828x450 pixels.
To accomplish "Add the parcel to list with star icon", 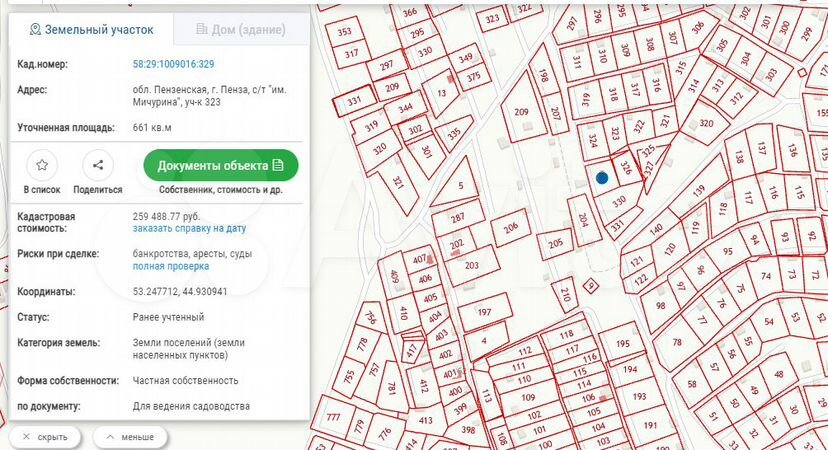I will 41,165.
